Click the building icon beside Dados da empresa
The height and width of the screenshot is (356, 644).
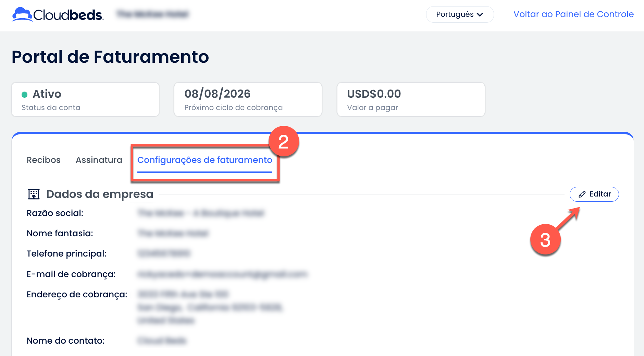[x=34, y=194]
